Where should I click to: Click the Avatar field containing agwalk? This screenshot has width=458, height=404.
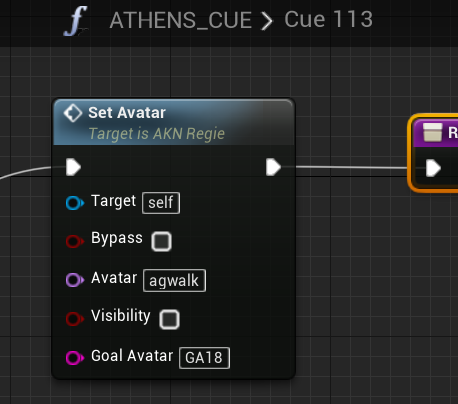coord(174,281)
